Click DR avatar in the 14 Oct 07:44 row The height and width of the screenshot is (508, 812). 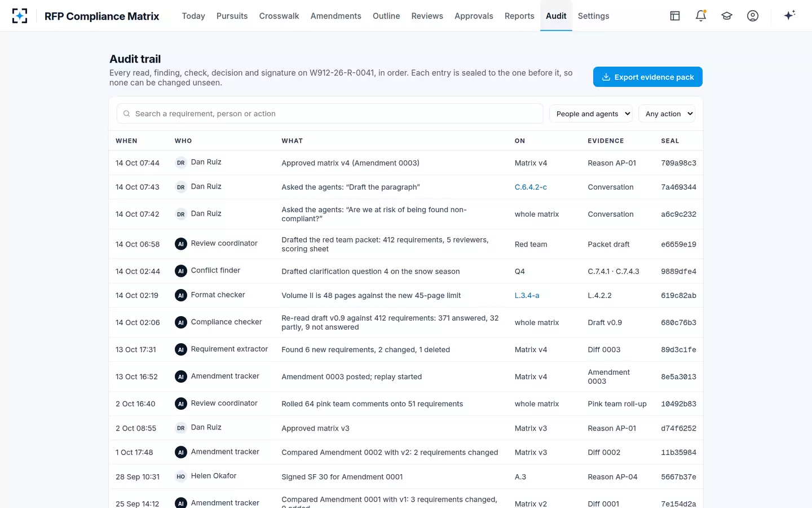[181, 163]
